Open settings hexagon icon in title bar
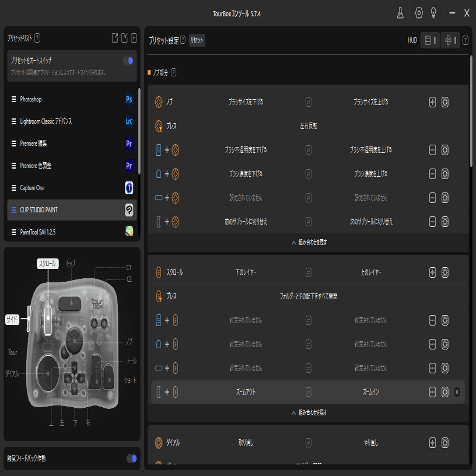The height and width of the screenshot is (476, 476). click(x=419, y=13)
